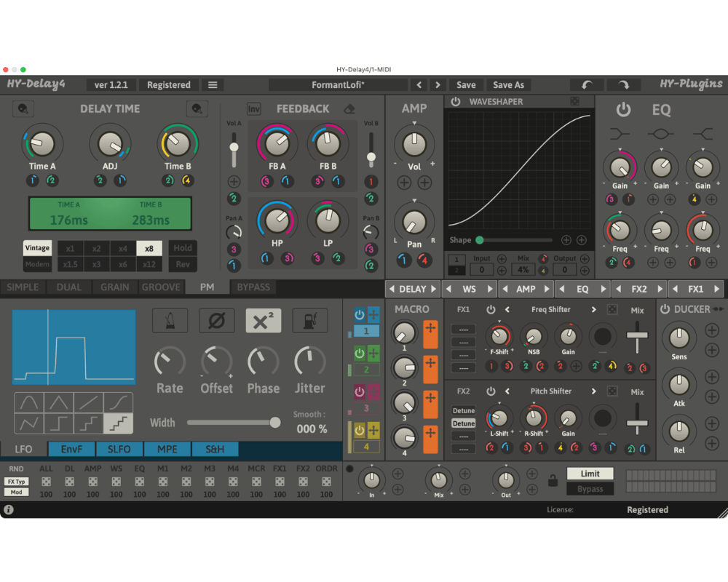The height and width of the screenshot is (582, 728).
Task: Open the EnvF modulator tab
Action: coord(71,450)
